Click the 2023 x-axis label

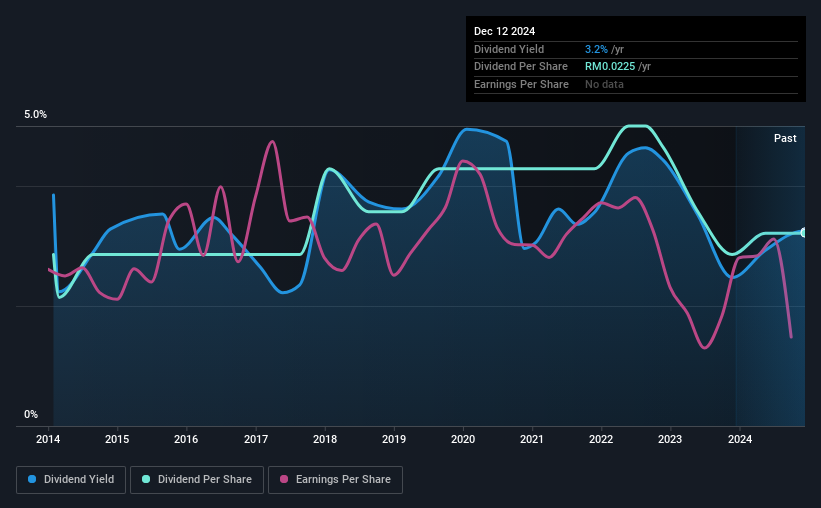point(670,439)
